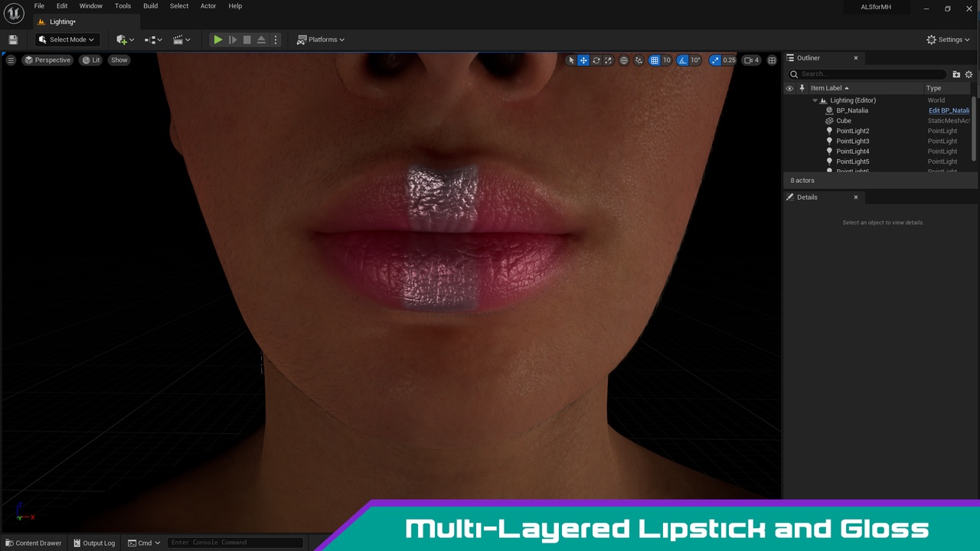The image size is (980, 551).
Task: Open the Tools menu
Action: click(x=122, y=6)
